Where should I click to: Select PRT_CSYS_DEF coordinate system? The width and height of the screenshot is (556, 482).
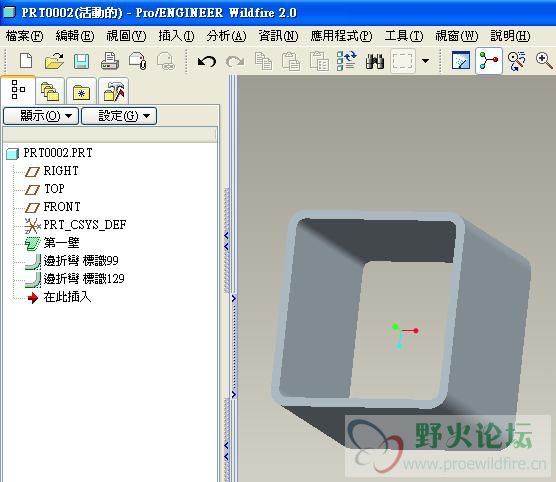(x=76, y=225)
